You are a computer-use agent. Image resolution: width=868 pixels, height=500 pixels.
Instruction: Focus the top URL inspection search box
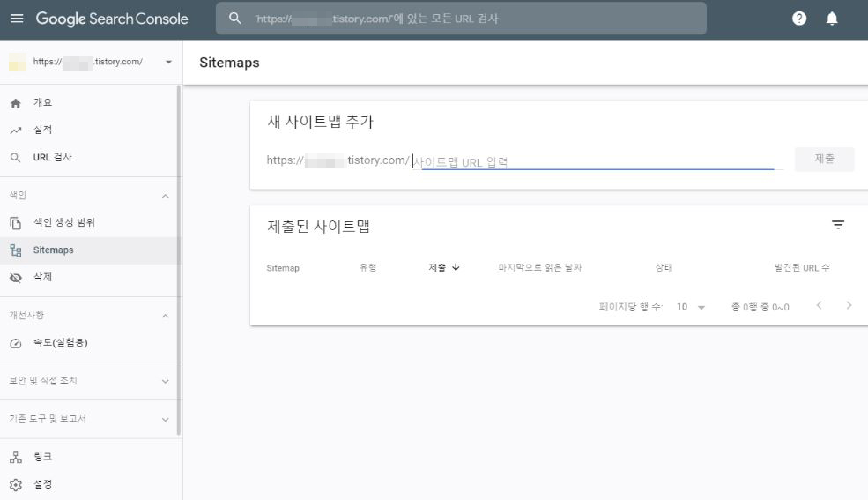(x=461, y=19)
